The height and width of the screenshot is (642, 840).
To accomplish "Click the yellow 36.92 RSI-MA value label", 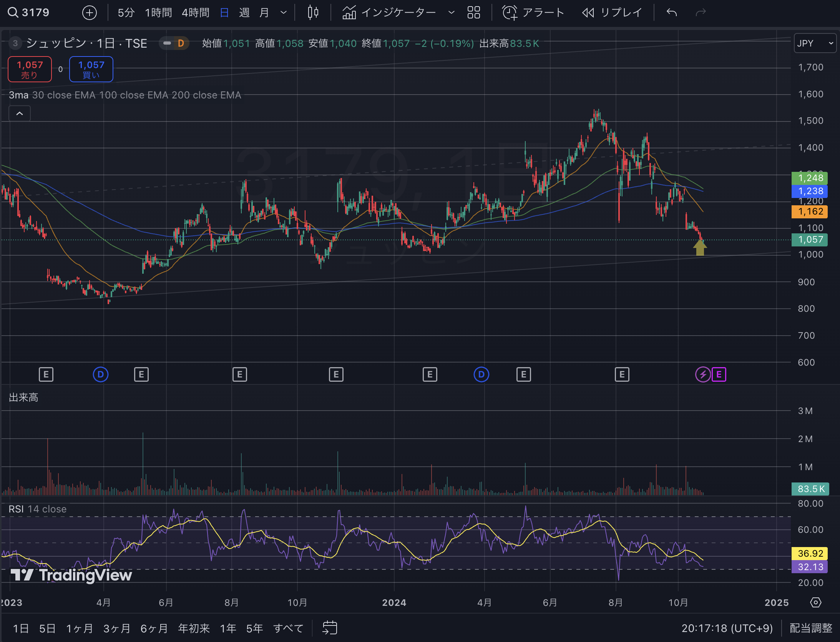I will click(x=810, y=554).
